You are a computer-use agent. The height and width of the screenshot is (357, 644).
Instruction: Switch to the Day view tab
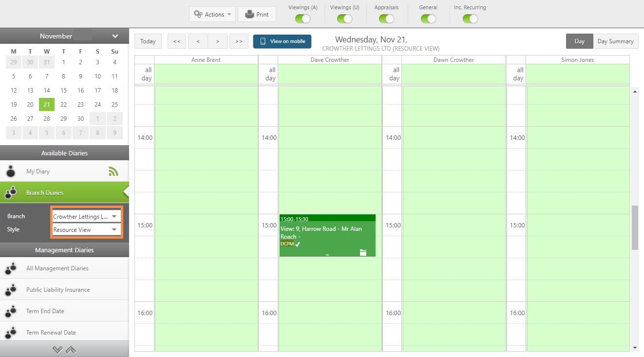579,41
